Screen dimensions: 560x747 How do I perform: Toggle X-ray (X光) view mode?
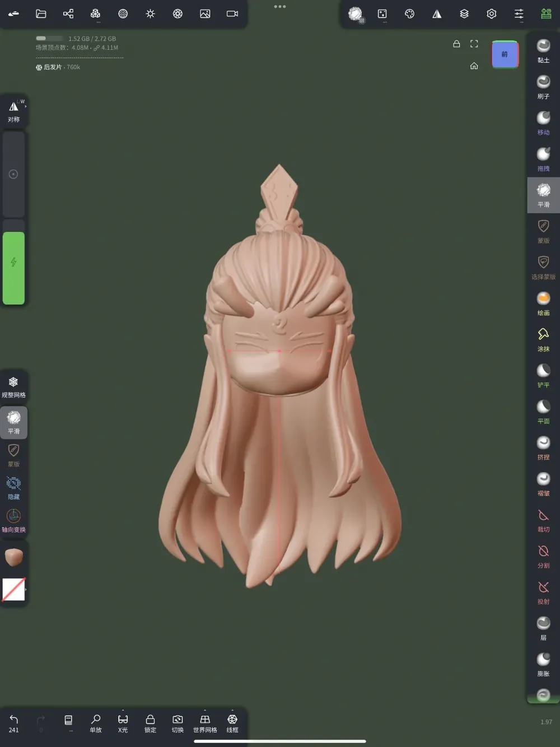(x=123, y=723)
